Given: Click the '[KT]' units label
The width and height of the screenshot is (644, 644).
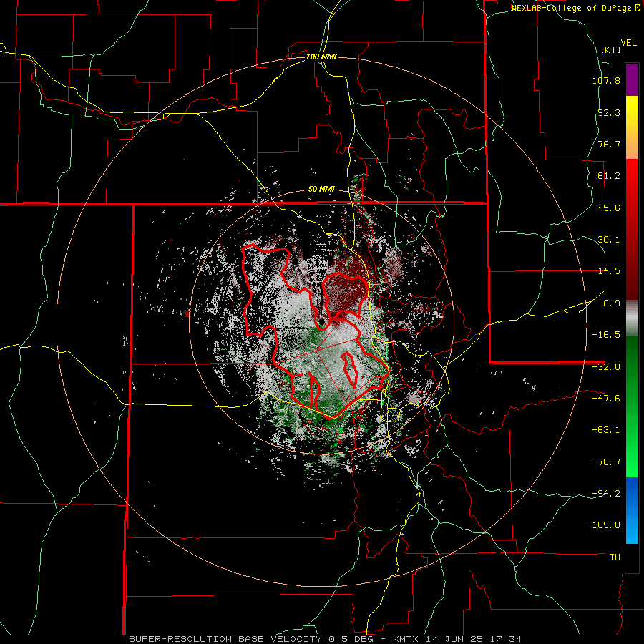Looking at the screenshot, I should [x=611, y=49].
